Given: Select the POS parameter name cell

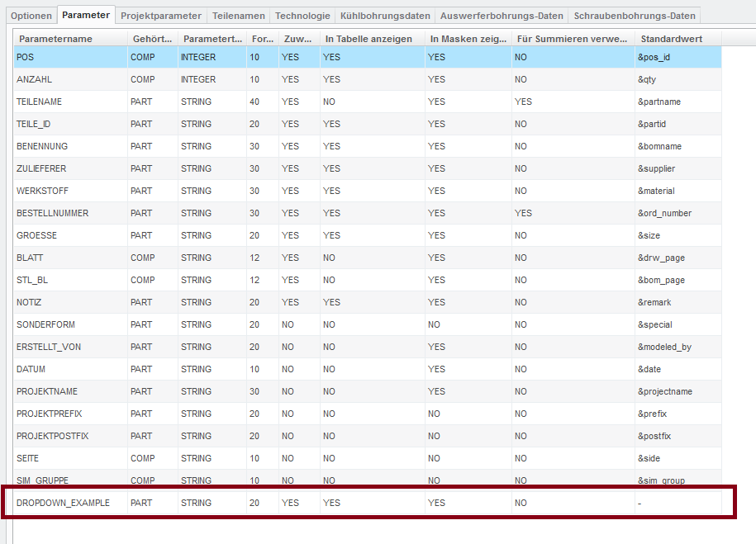Looking at the screenshot, I should (x=70, y=57).
